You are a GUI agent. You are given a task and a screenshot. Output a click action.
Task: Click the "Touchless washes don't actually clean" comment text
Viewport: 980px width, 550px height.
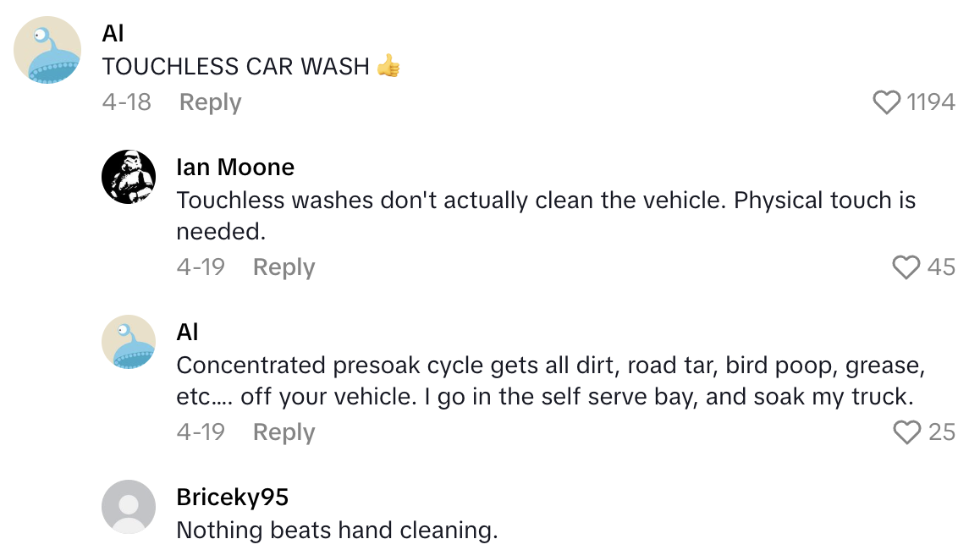546,201
